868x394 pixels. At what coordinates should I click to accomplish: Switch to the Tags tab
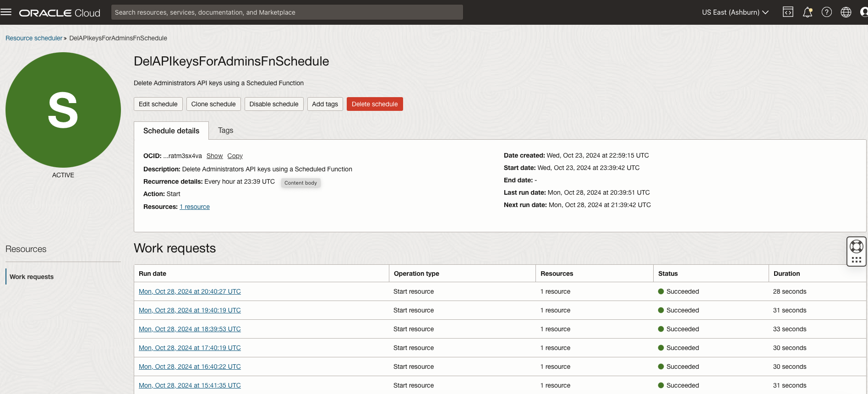225,131
